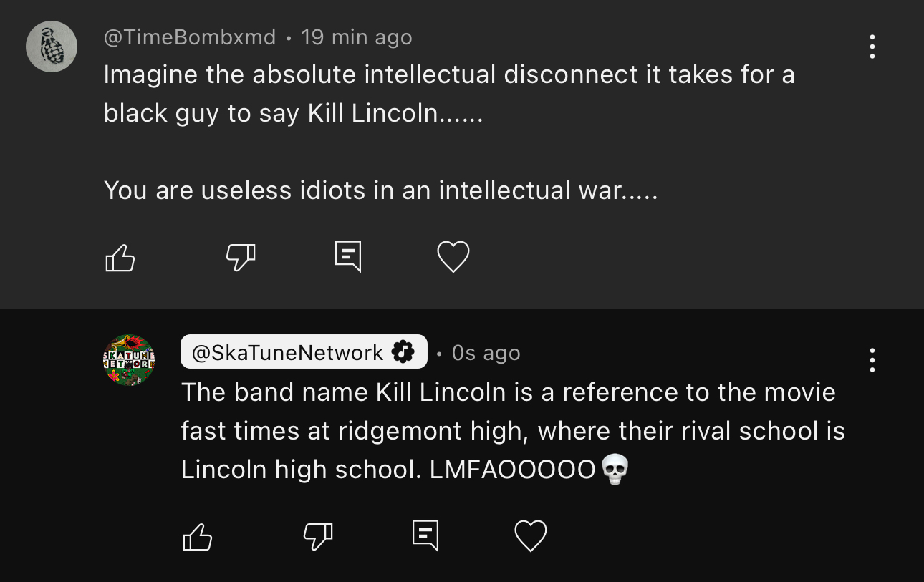Click the music artist badge beside SkaTuneNetwork
924x582 pixels.
point(403,352)
